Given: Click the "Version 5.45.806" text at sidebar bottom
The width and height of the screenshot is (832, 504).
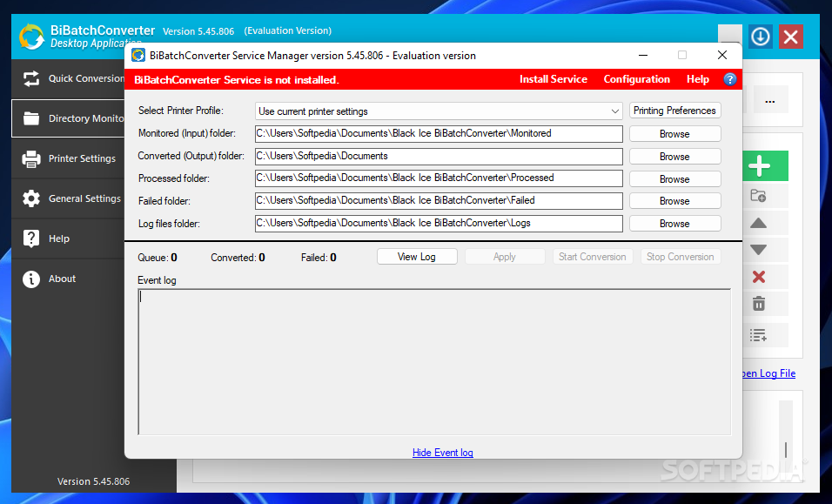Looking at the screenshot, I should coord(93,481).
